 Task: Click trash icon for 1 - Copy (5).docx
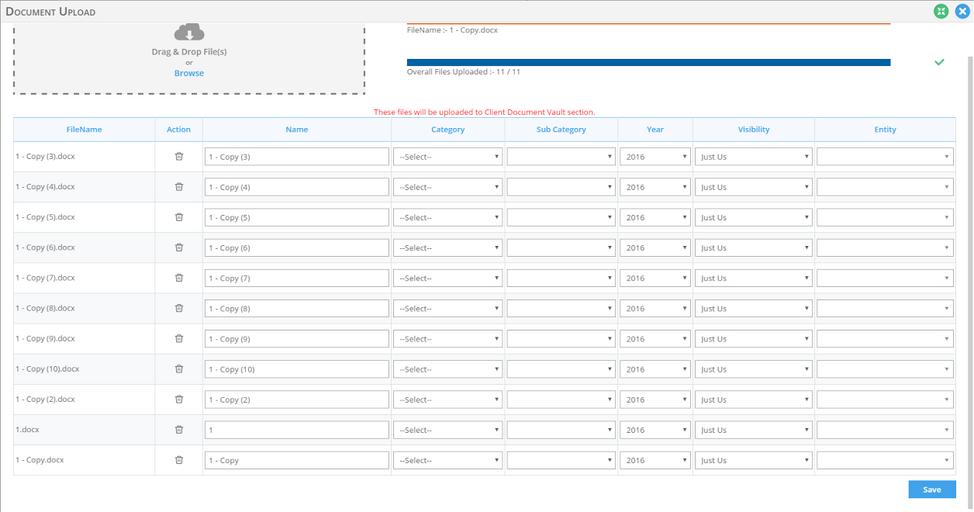[x=179, y=217]
